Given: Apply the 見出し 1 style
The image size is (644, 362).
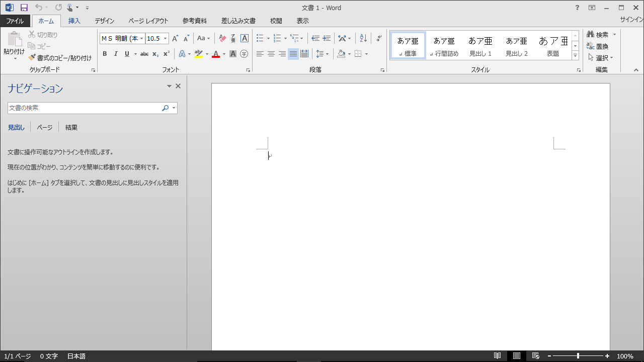Looking at the screenshot, I should [x=480, y=46].
